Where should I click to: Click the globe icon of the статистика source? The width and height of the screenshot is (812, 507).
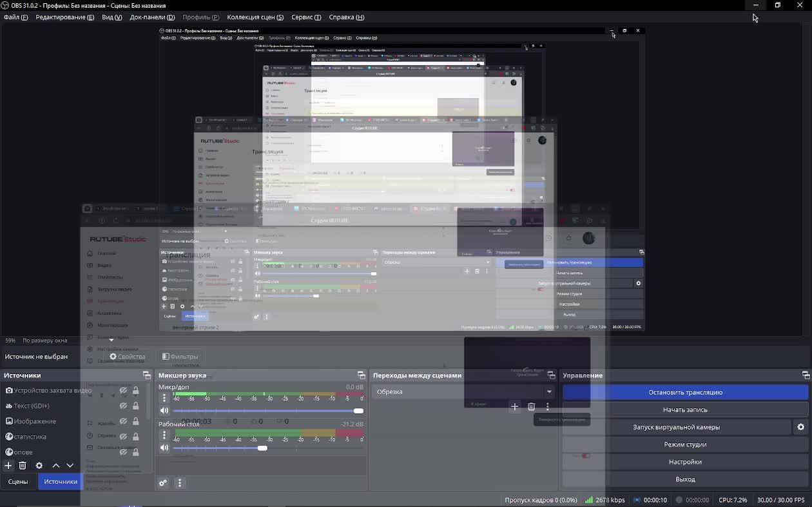9,437
